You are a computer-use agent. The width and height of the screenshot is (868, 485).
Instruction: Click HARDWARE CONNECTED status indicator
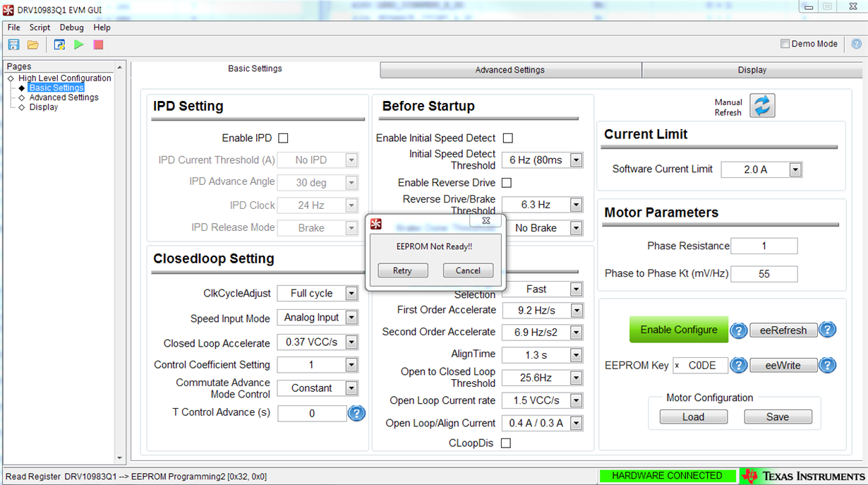667,476
